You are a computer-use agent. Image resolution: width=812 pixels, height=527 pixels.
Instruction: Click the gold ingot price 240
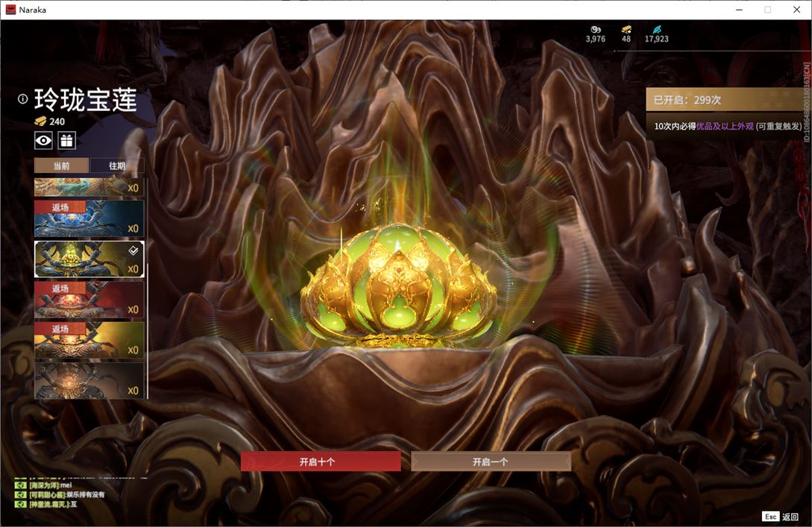[50, 122]
